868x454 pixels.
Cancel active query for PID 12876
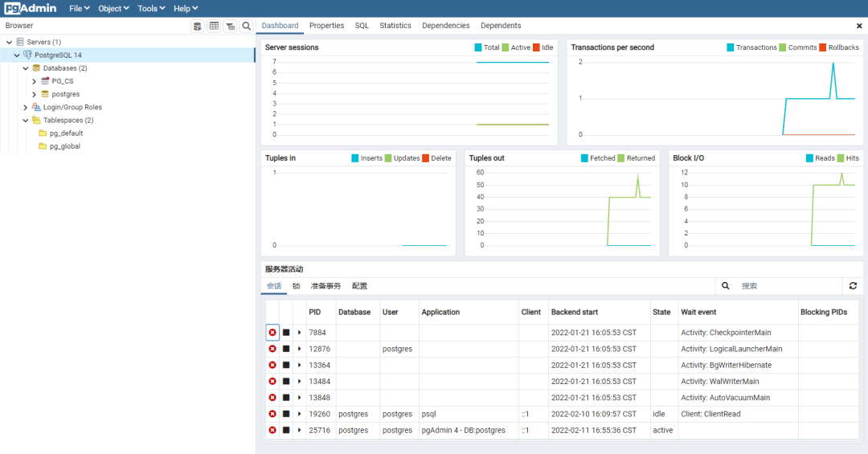[x=286, y=349]
